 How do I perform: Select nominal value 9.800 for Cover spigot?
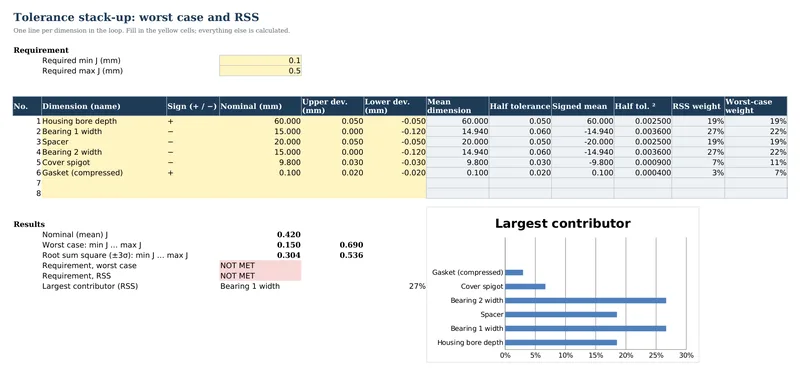coord(260,162)
